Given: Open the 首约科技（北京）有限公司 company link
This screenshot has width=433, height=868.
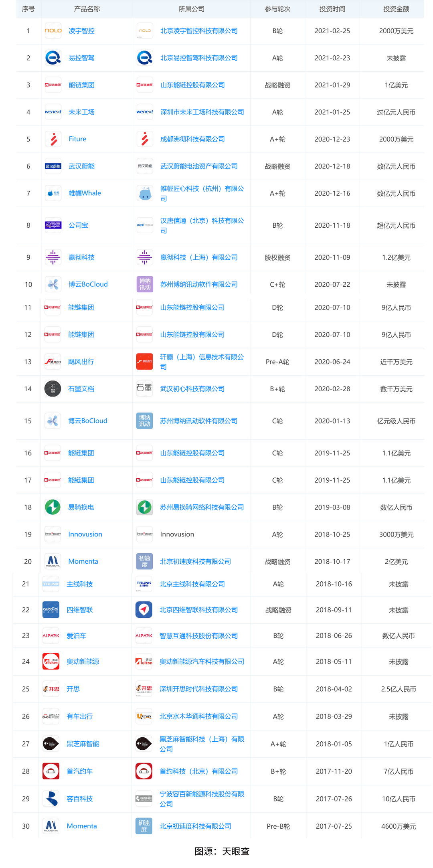Looking at the screenshot, I should point(198,771).
